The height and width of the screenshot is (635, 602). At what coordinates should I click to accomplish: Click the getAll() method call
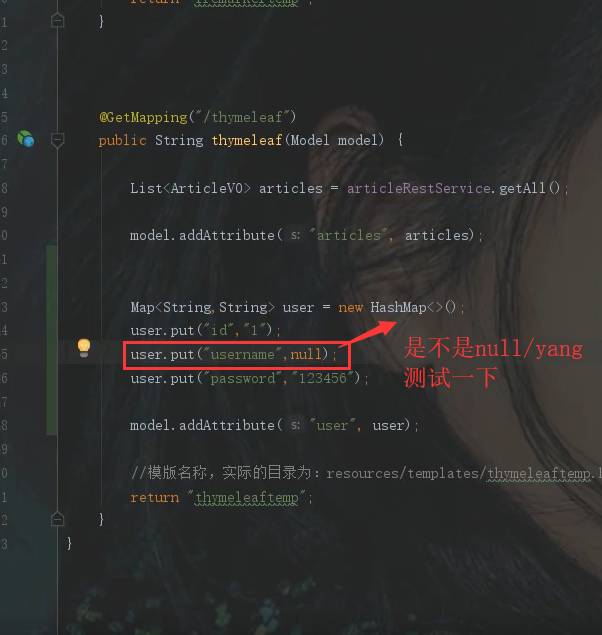(529, 188)
